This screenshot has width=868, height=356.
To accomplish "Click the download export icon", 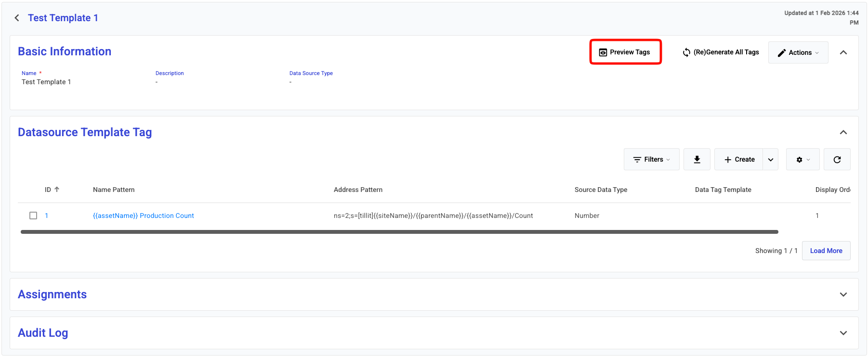I will click(697, 159).
